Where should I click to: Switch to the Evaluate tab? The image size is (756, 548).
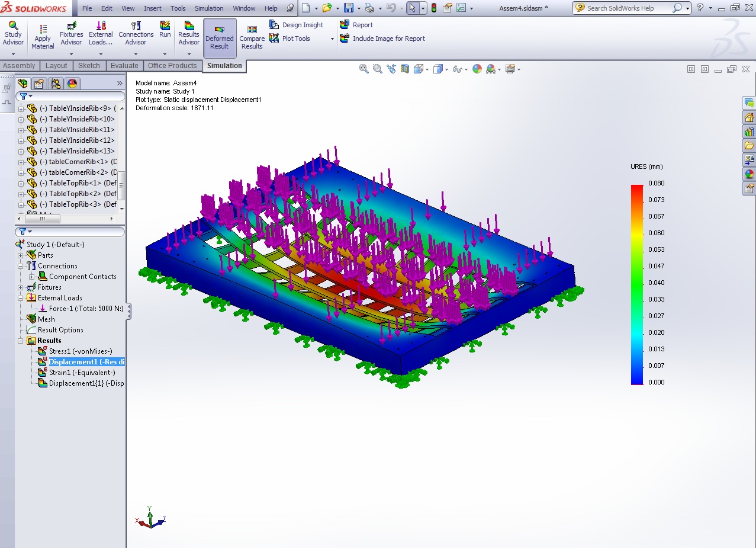[124, 66]
